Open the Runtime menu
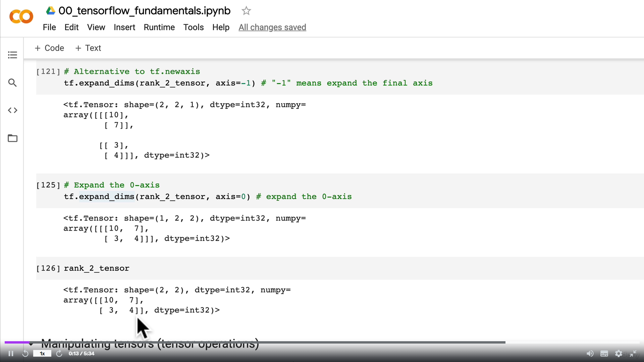644x362 pixels. [x=159, y=27]
